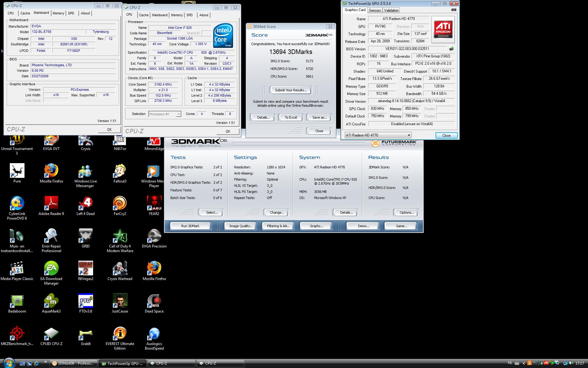Click Graphs button in 3DMark06

(x=316, y=226)
